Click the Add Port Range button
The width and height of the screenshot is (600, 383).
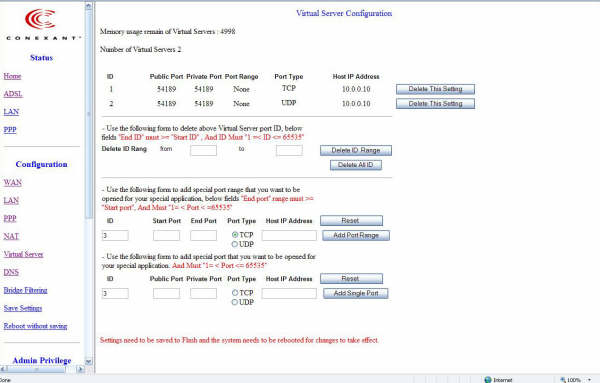(356, 235)
